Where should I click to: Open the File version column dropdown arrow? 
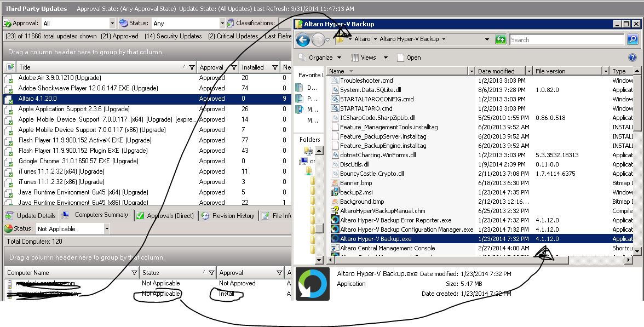click(x=606, y=71)
